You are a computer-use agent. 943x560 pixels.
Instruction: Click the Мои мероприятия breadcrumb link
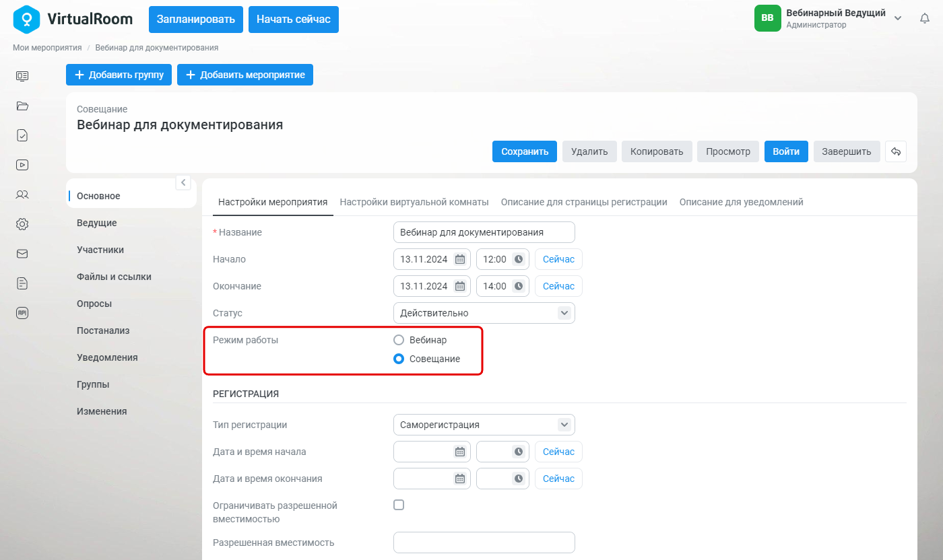pos(47,48)
